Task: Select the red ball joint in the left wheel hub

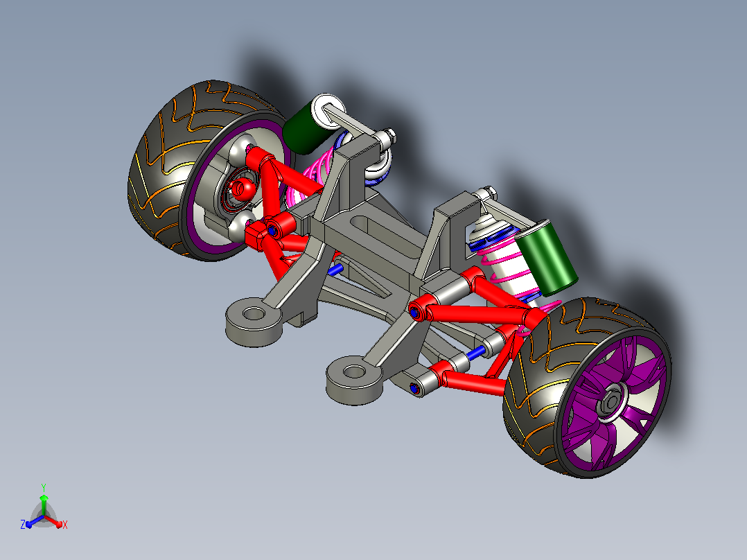Action: pos(243,189)
